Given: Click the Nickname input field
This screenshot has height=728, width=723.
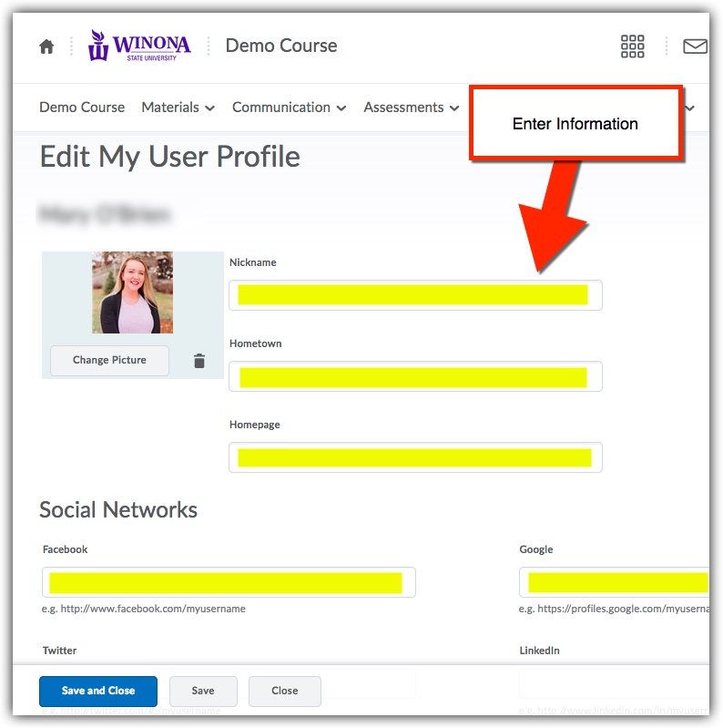Looking at the screenshot, I should pos(414,295).
